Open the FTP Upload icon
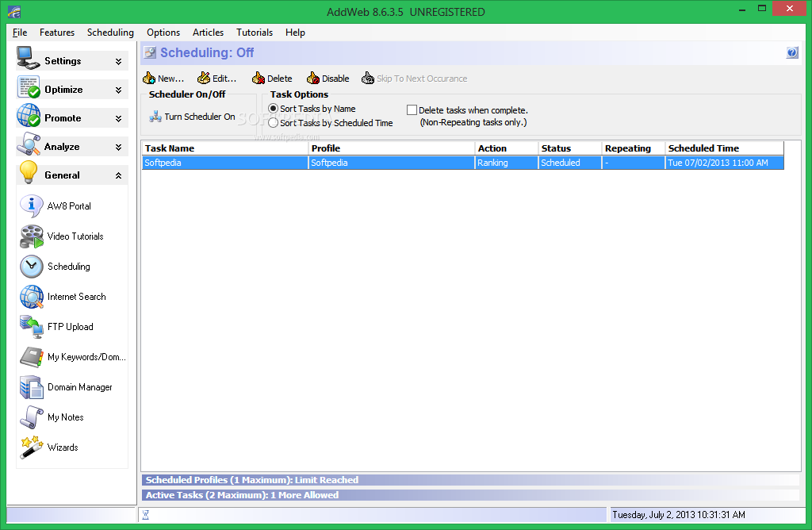This screenshot has height=530, width=812. click(x=32, y=327)
